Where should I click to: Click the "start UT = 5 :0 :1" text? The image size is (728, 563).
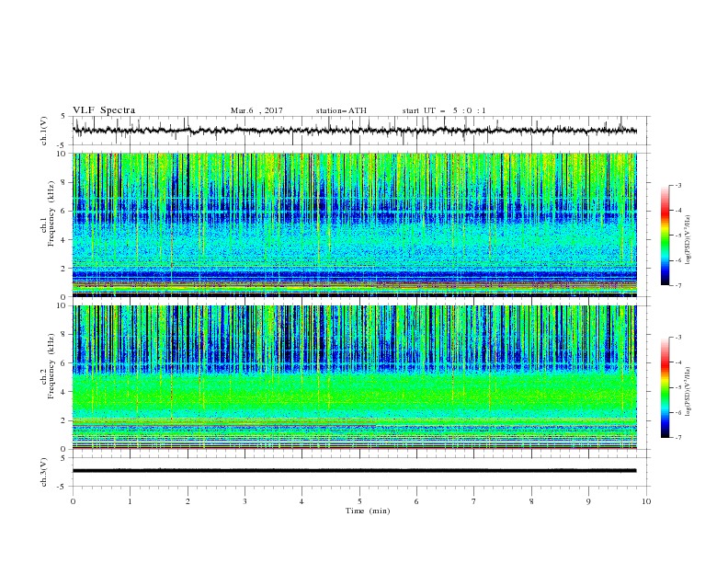pos(444,110)
